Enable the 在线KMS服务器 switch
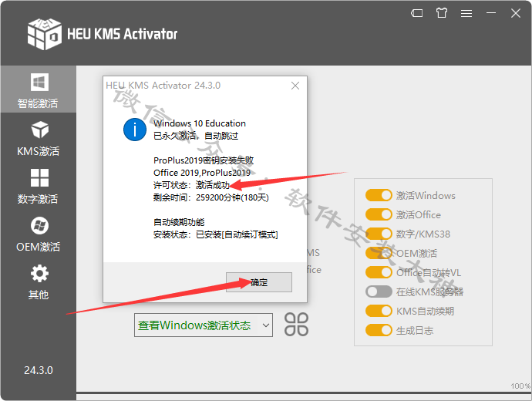The width and height of the screenshot is (532, 401). (379, 291)
